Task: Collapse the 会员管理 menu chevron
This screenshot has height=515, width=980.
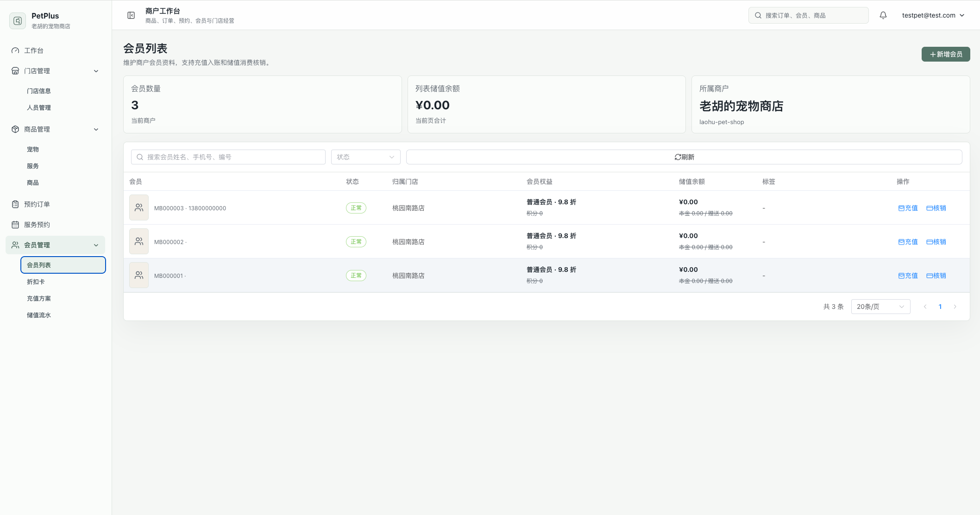Action: tap(96, 245)
